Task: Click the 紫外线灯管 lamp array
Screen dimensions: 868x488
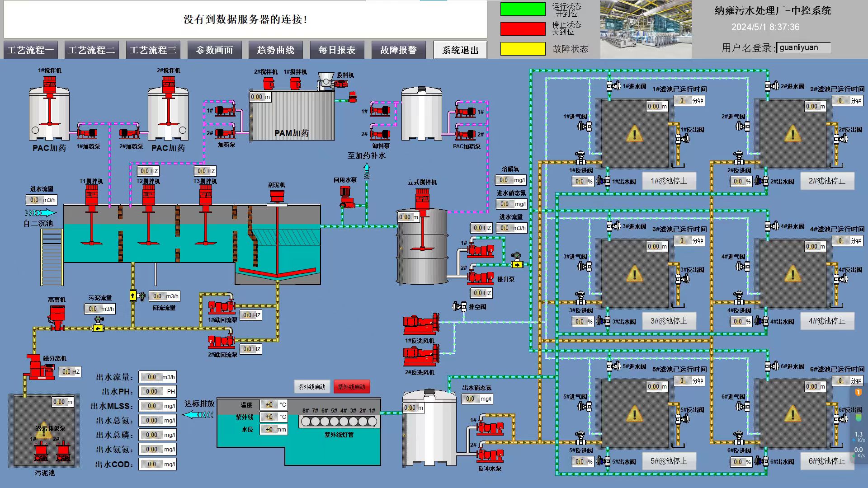Action: (x=339, y=422)
